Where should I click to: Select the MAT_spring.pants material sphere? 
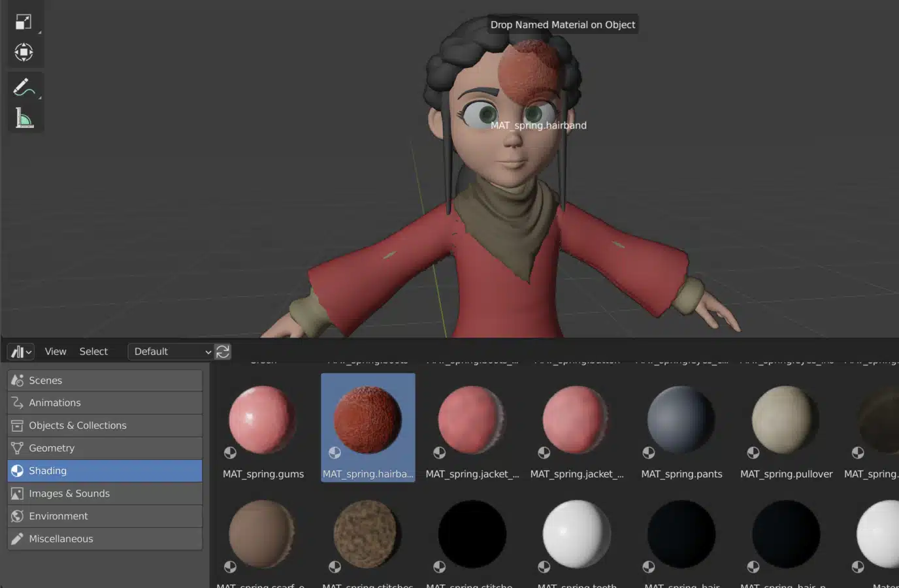[x=681, y=420]
